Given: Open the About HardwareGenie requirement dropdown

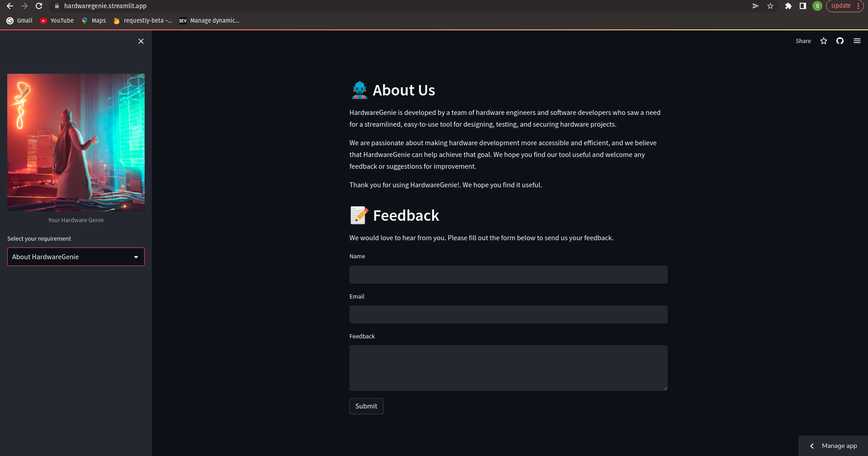Looking at the screenshot, I should (76, 256).
